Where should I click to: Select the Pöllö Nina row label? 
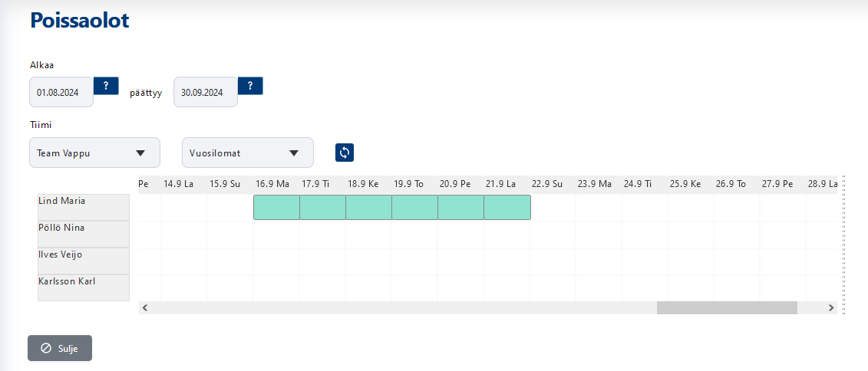coord(83,234)
